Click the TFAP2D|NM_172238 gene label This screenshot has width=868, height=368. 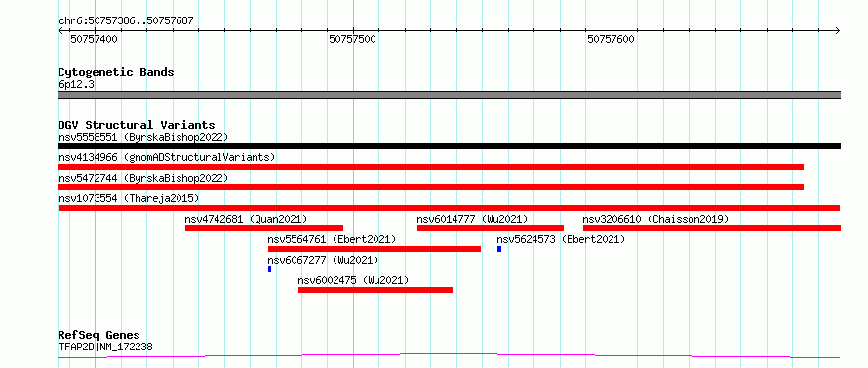[x=105, y=348]
